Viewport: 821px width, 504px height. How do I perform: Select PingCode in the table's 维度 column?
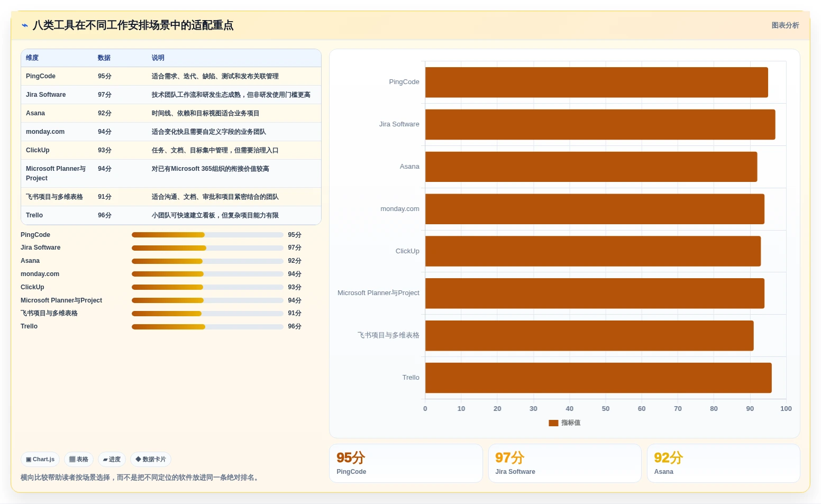click(x=41, y=77)
